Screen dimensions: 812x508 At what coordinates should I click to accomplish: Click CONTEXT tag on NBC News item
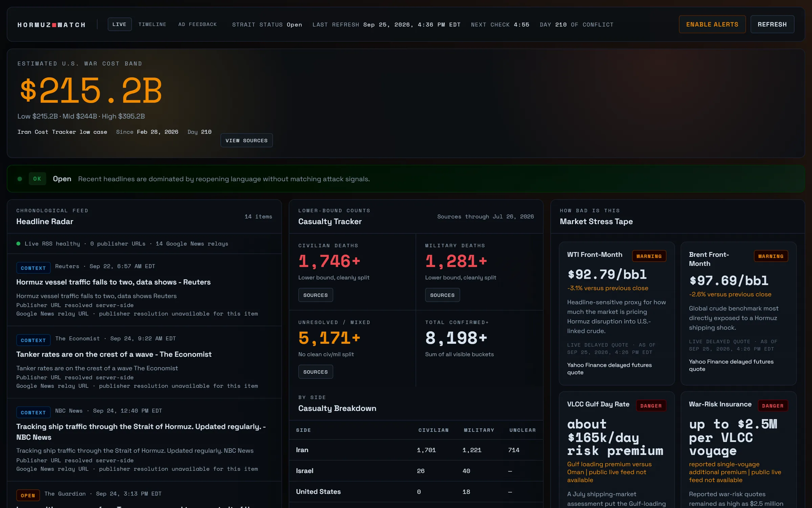(33, 412)
